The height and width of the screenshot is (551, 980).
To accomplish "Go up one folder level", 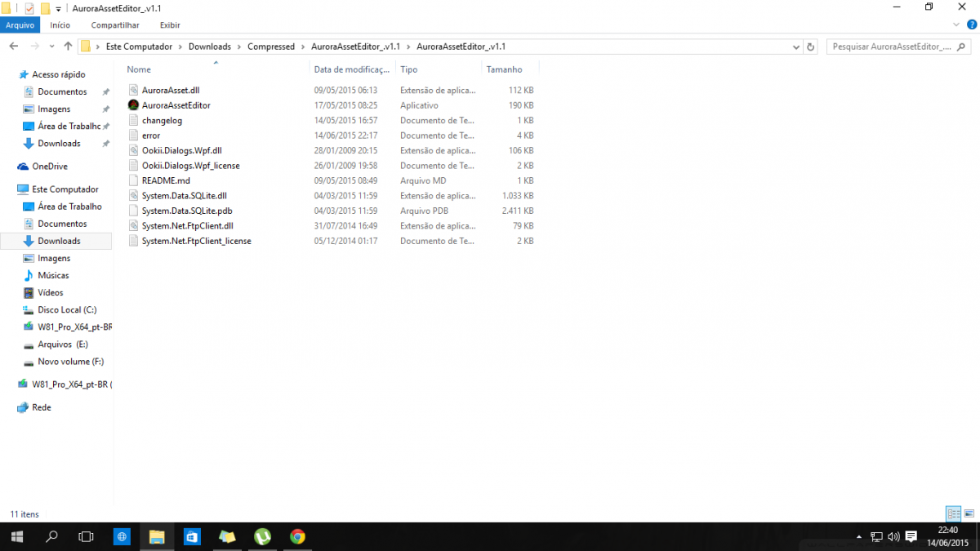I will click(68, 47).
